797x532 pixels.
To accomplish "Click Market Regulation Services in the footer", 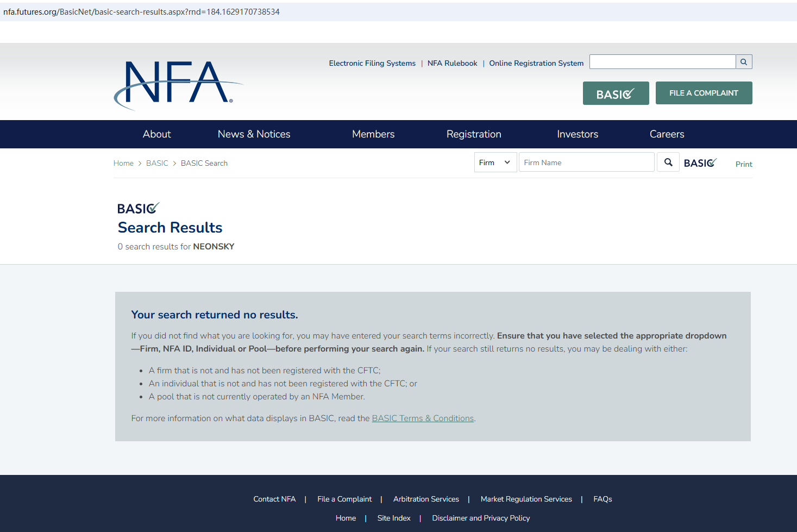I will [526, 499].
